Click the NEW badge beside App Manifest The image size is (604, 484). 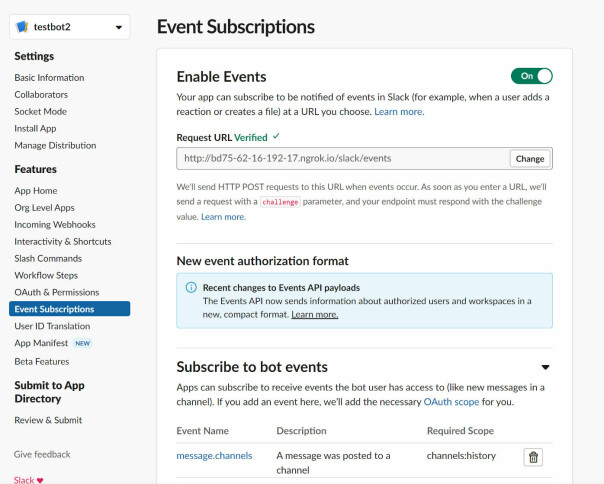click(x=82, y=343)
